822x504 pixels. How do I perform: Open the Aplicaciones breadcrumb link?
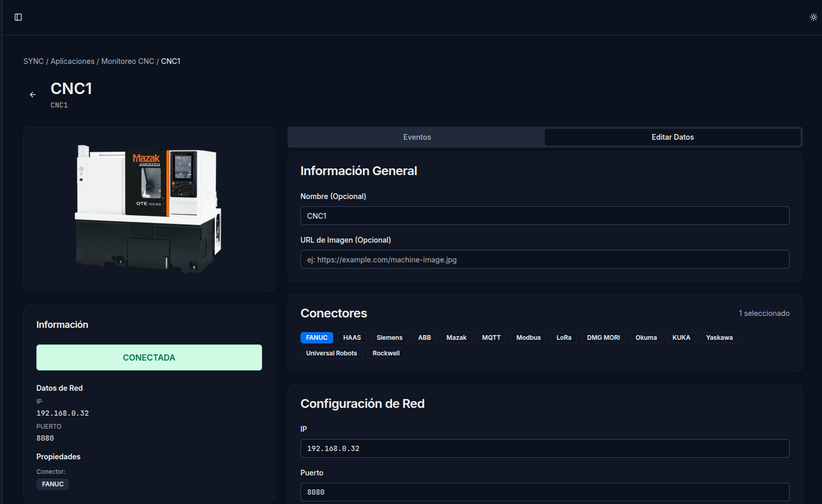coord(72,61)
